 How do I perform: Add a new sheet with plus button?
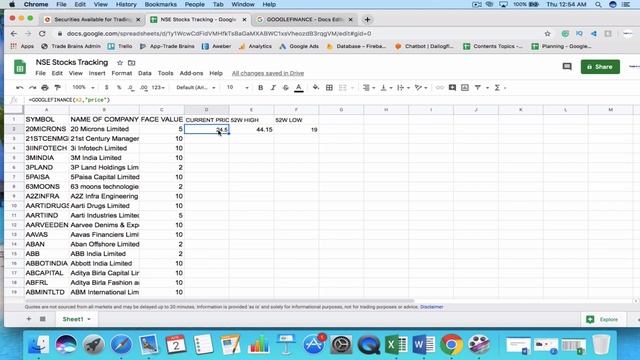(x=29, y=319)
